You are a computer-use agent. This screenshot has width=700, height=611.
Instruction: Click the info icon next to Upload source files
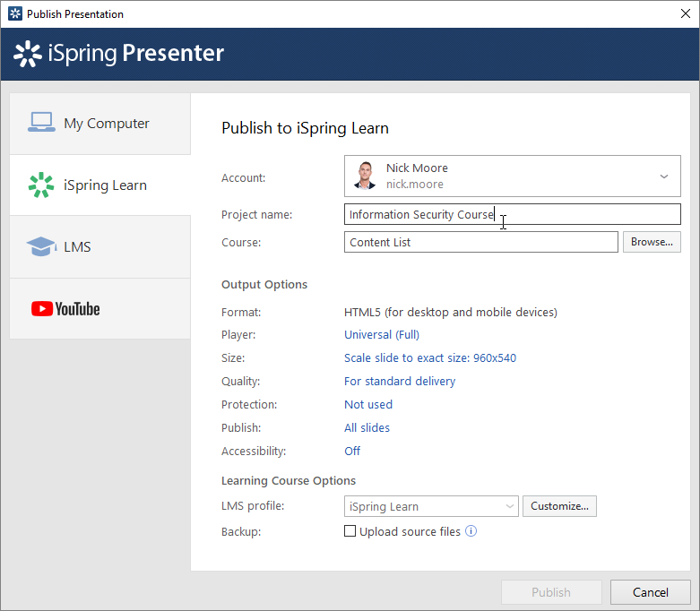(471, 531)
